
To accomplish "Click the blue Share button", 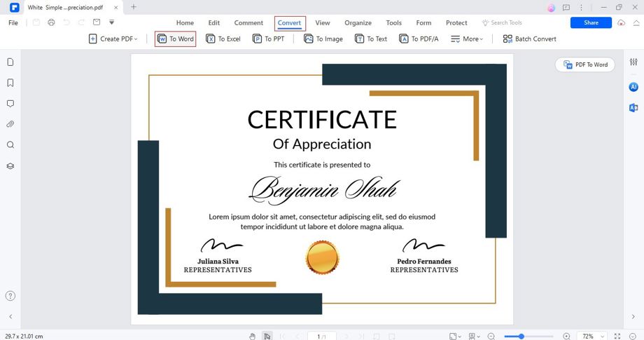I will click(x=591, y=22).
